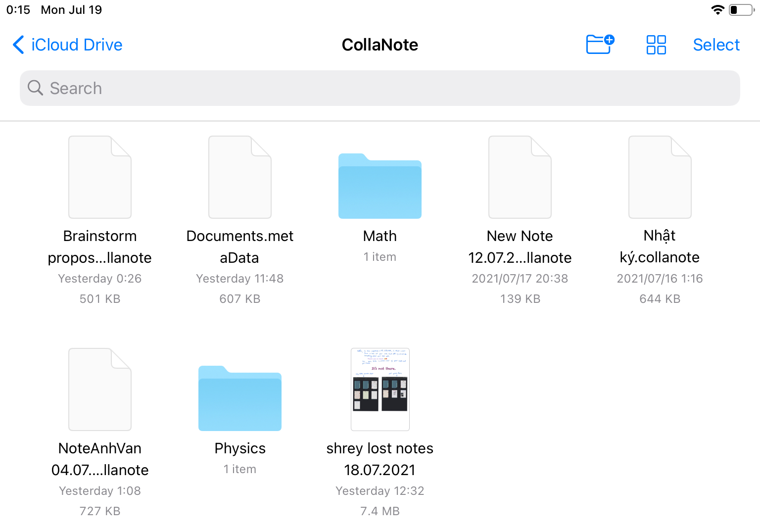760x532 pixels.
Task: Tap the 'Yesterday 11:48' date
Action: tap(240, 279)
